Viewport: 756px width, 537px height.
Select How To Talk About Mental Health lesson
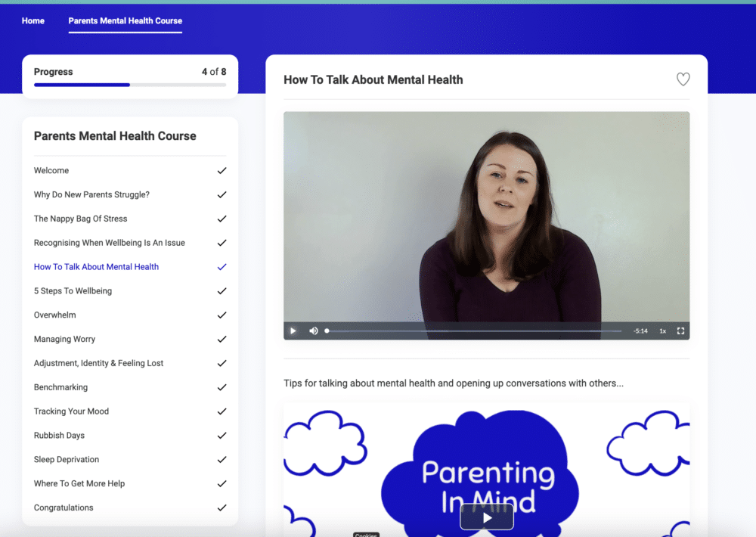[x=96, y=267]
